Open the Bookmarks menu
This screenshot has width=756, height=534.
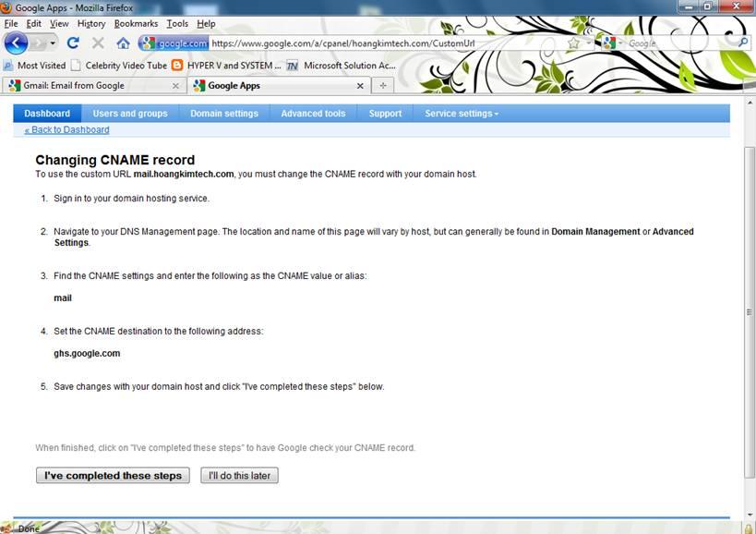(x=136, y=24)
